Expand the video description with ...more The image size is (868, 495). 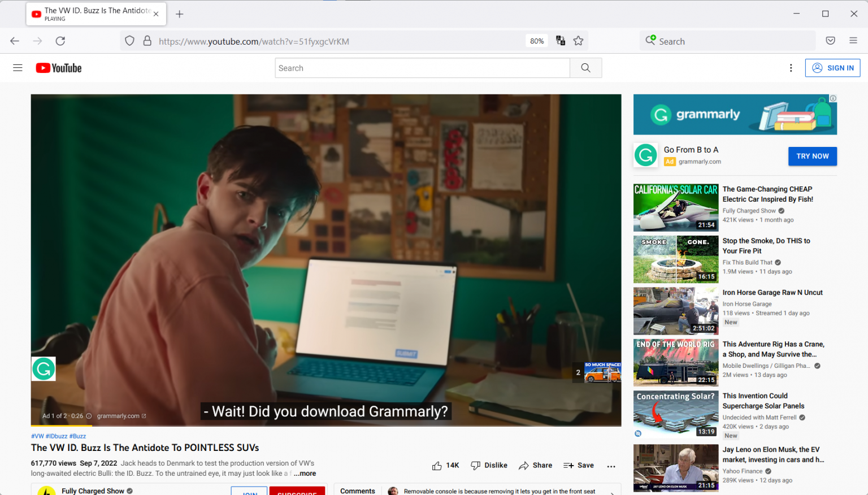click(x=304, y=473)
